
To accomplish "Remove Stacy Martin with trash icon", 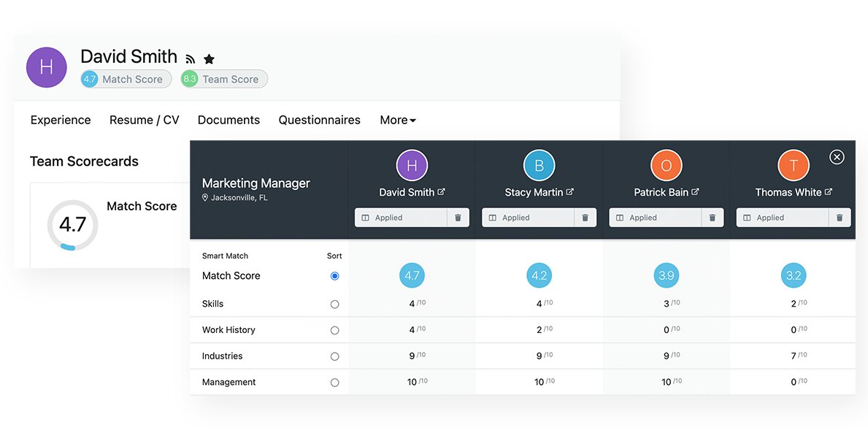I will click(x=585, y=218).
